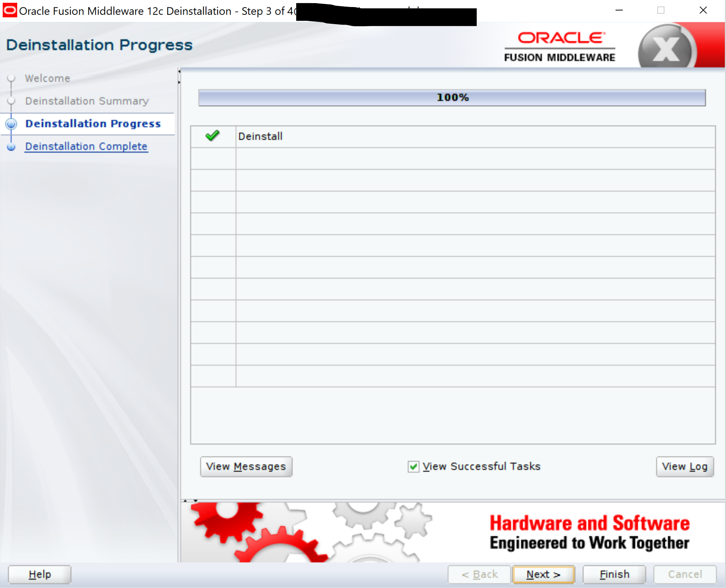Click the Deinstallation Progress step bullet
Viewport: 726px width, 588px height.
(11, 124)
